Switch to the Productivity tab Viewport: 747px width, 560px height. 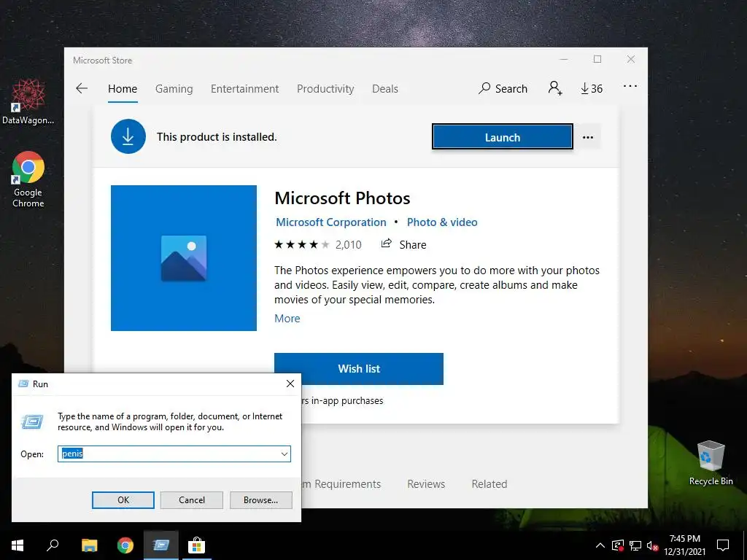[x=325, y=89]
